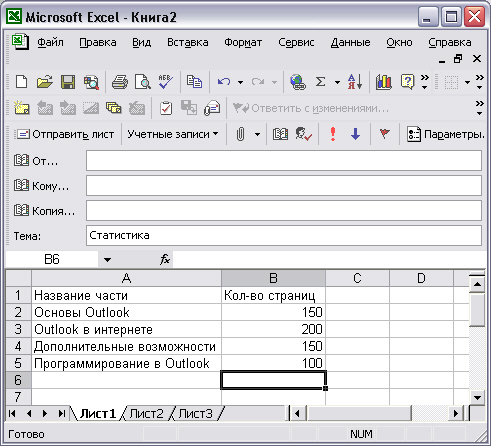Image resolution: width=491 pixels, height=446 pixels.
Task: Run the spelling check icon
Action: click(x=166, y=82)
